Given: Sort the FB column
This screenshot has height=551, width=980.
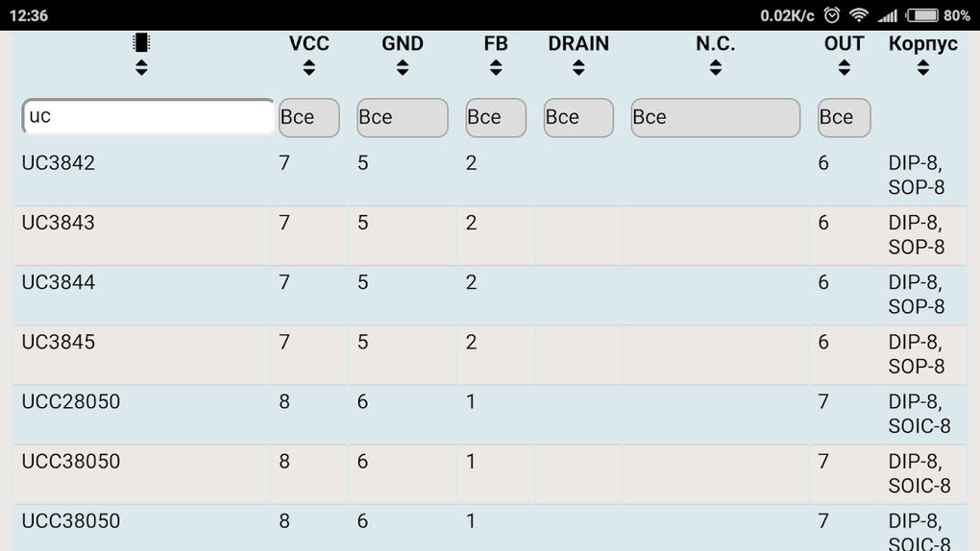Looking at the screenshot, I should (495, 67).
